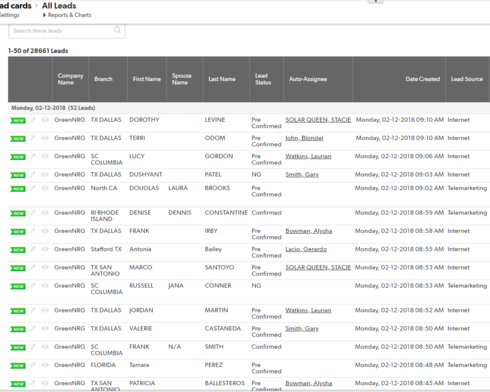
Task: Click pencil icon for DENISE CONSTANTINE row
Action: coord(32,213)
